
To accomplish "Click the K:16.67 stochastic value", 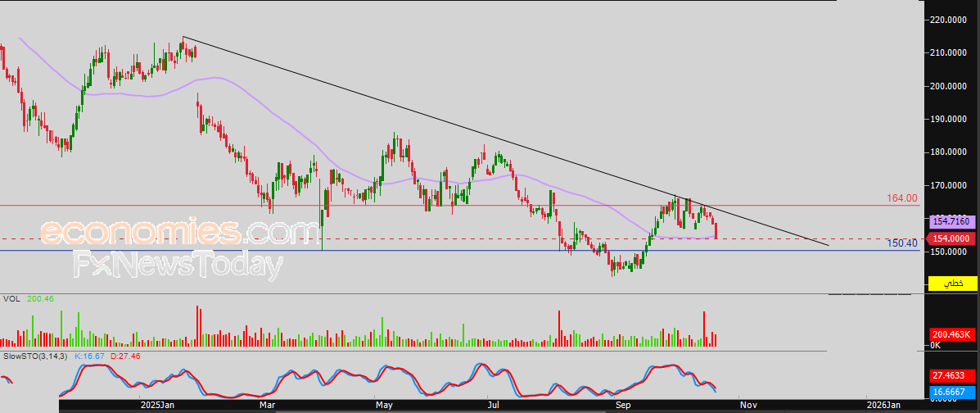I will coord(91,356).
